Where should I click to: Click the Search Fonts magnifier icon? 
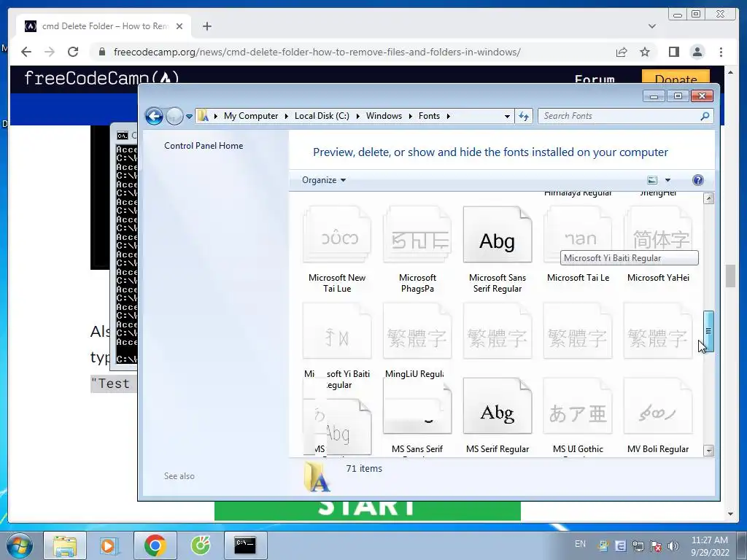pos(705,116)
